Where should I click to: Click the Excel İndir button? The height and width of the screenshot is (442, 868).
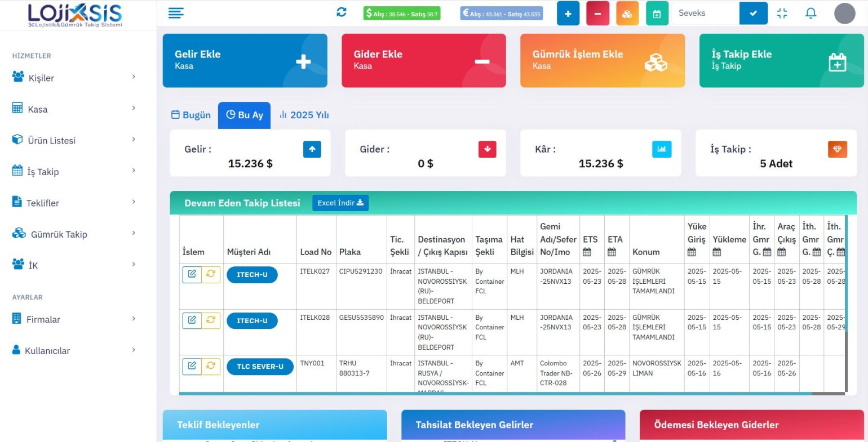340,203
